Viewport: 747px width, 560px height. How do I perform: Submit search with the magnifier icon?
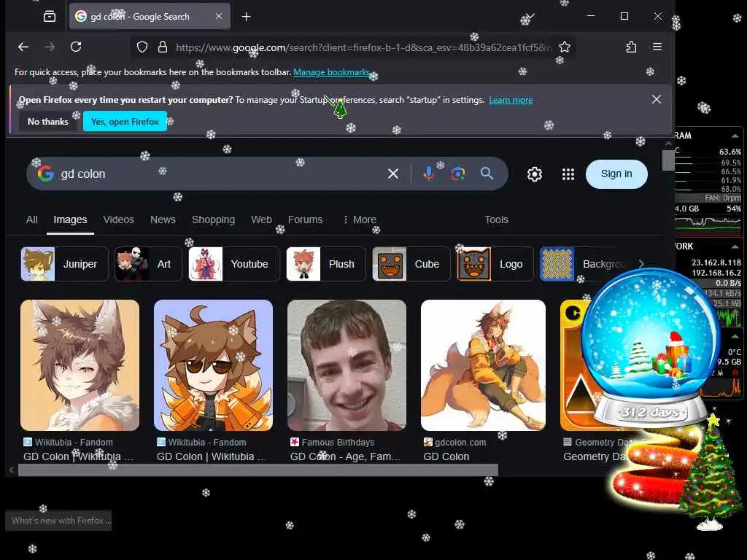click(x=487, y=174)
